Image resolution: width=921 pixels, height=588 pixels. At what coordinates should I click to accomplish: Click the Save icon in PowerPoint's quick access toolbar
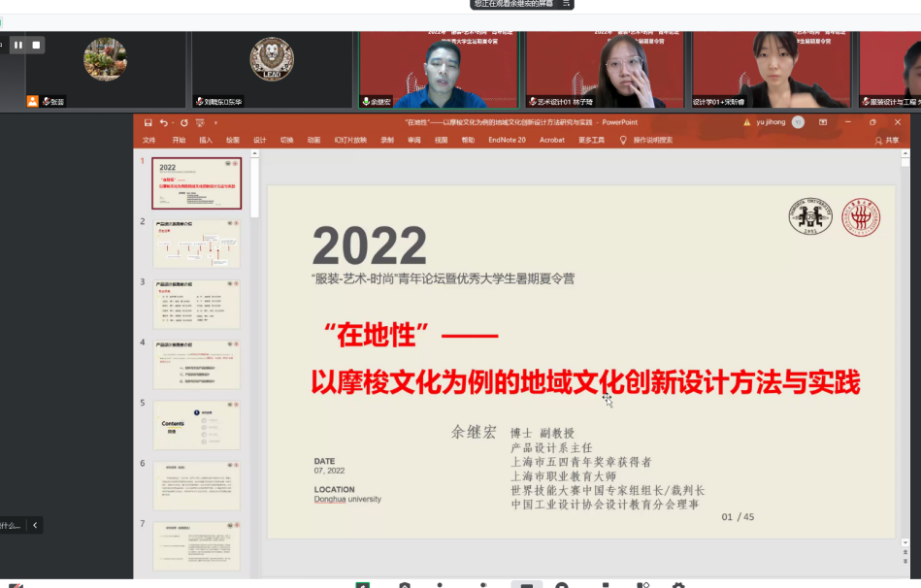coord(148,122)
